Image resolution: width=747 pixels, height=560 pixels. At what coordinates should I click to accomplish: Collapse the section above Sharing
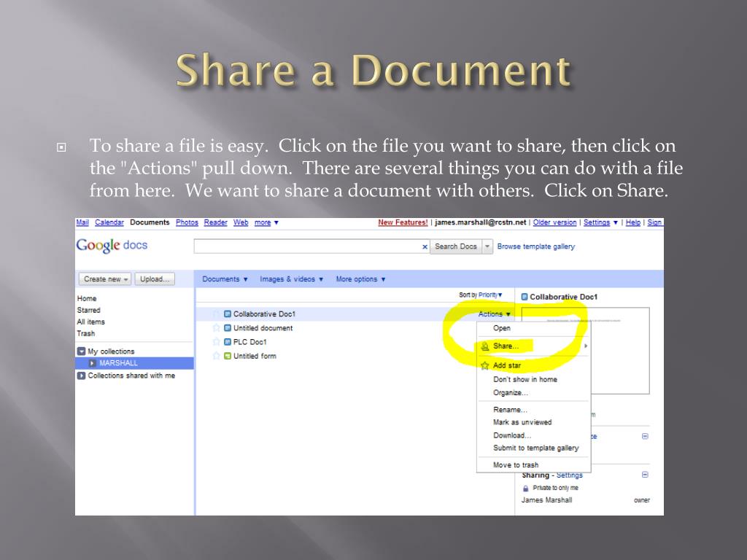coord(645,436)
